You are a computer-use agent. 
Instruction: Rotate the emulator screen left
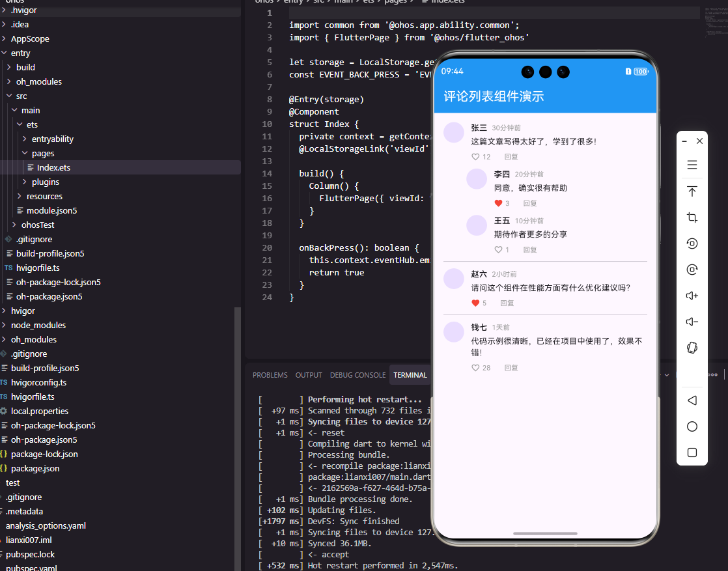[692, 243]
